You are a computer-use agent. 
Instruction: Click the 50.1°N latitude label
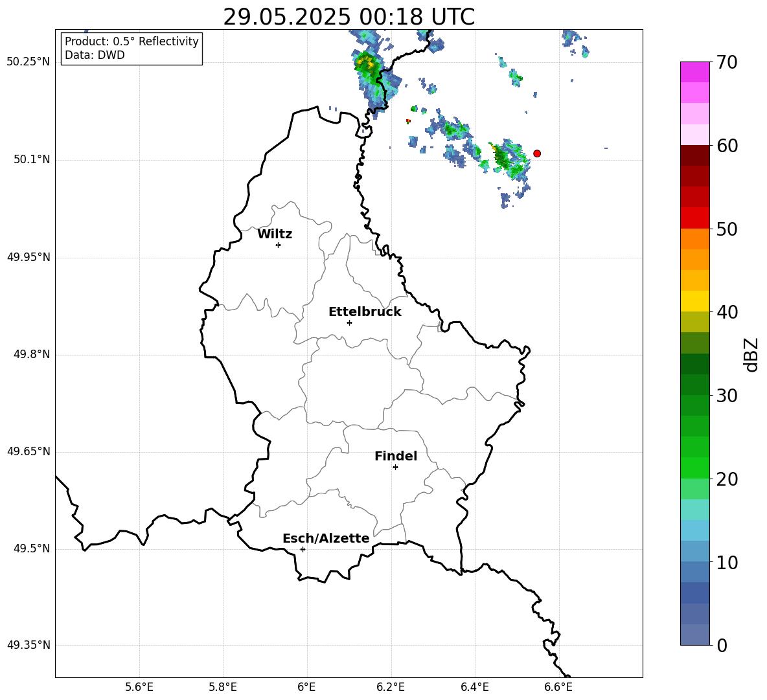tap(32, 160)
